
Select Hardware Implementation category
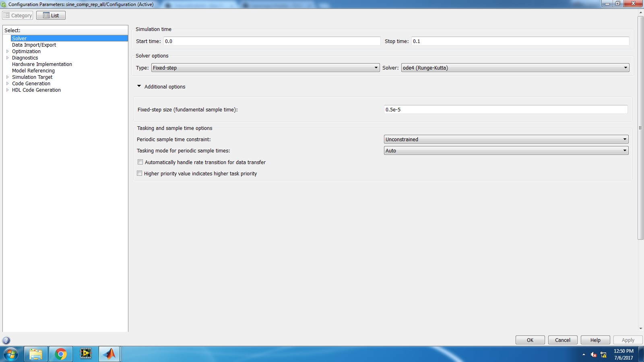[x=42, y=64]
